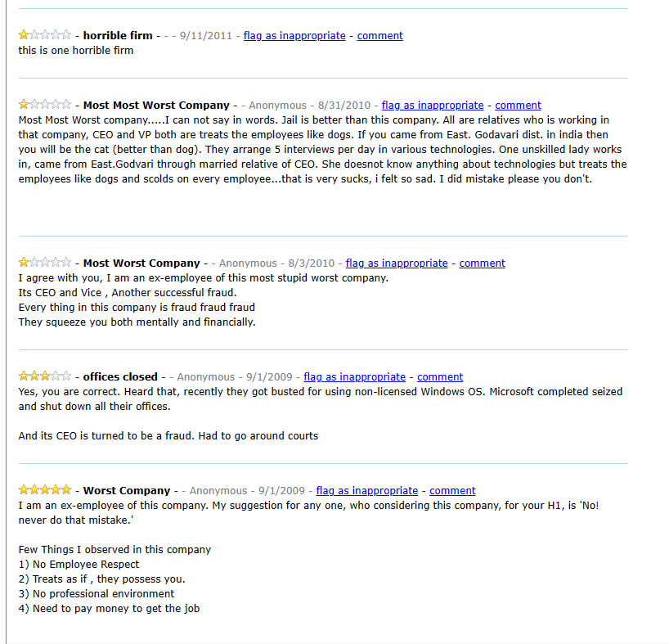The width and height of the screenshot is (669, 644).
Task: Click star rating beside 'Most Worst Company' 8/3/2010
Action: click(45, 263)
